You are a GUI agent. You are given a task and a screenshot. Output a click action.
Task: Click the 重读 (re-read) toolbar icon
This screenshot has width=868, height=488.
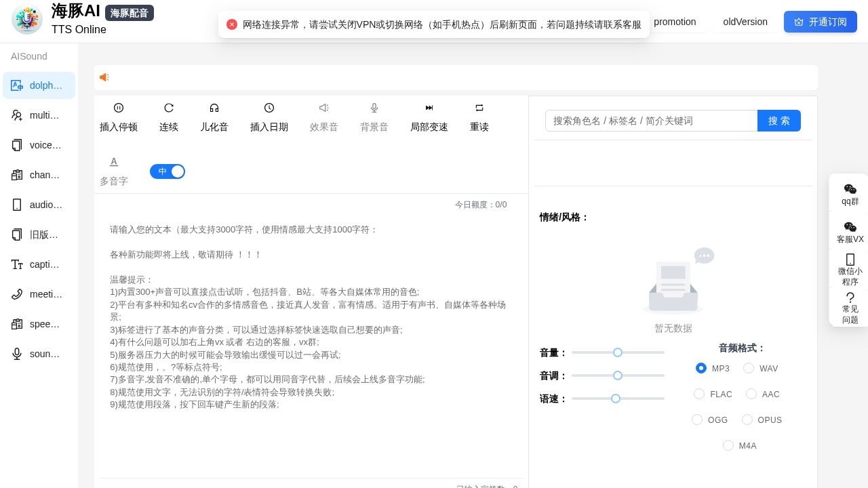[x=479, y=116]
